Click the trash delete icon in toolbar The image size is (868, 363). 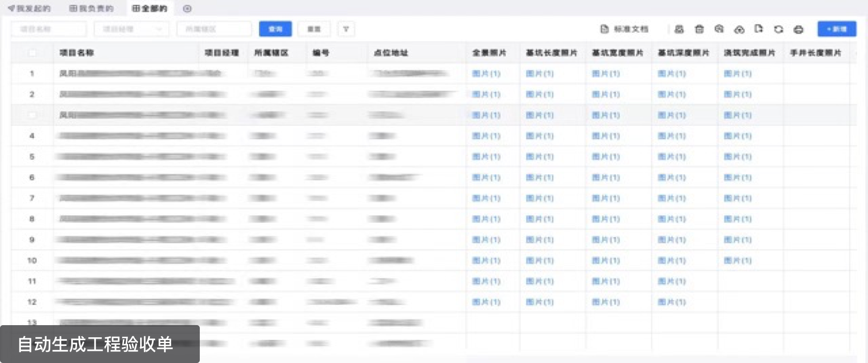click(x=699, y=29)
